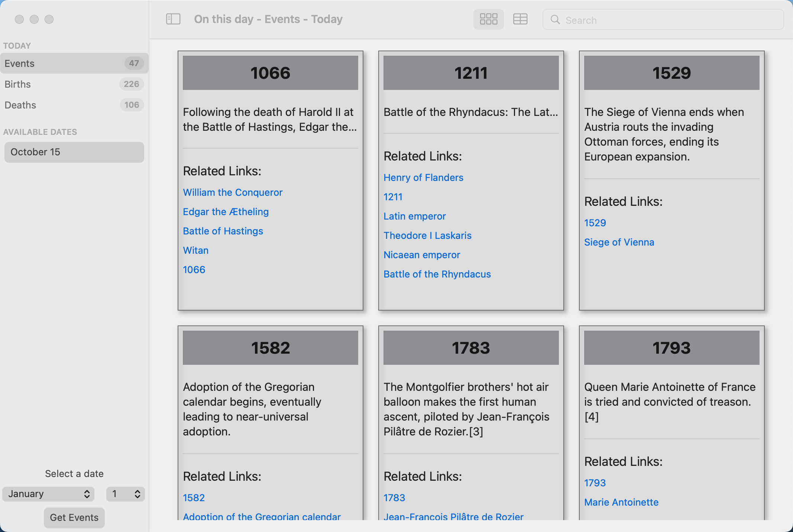Choose October 15 under Available Dates
This screenshot has height=532, width=793.
pos(74,152)
